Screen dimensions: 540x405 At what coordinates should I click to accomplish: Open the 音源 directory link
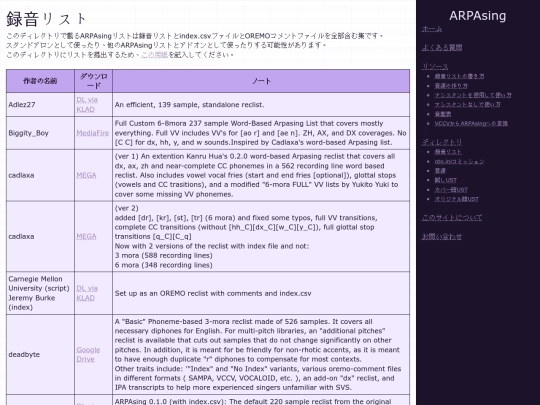(x=440, y=170)
